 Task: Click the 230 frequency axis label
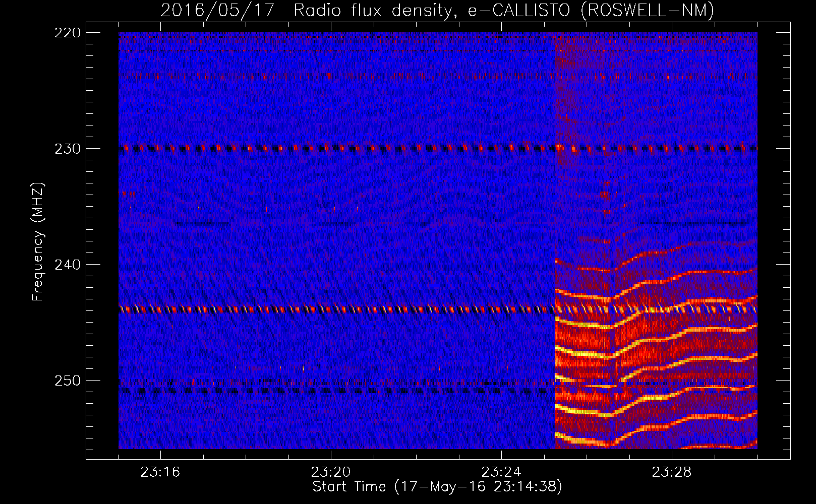pyautogui.click(x=68, y=149)
